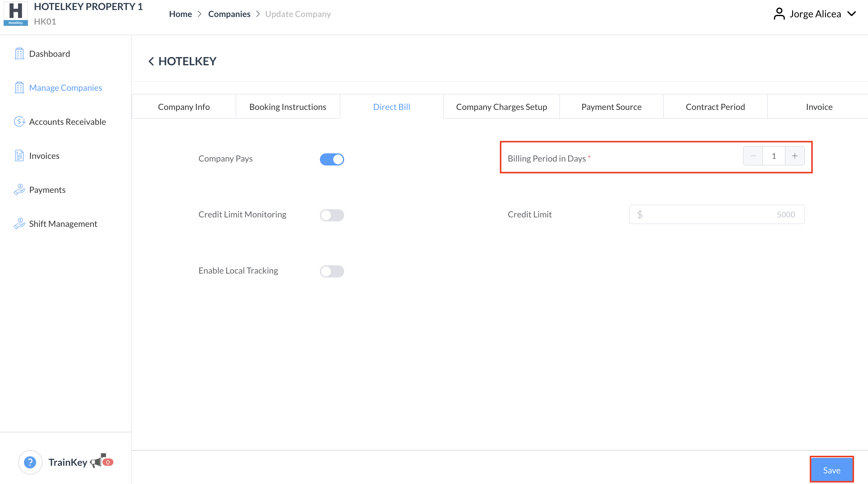The image size is (868, 484).
Task: Increase billing period with plus button
Action: [x=795, y=156]
